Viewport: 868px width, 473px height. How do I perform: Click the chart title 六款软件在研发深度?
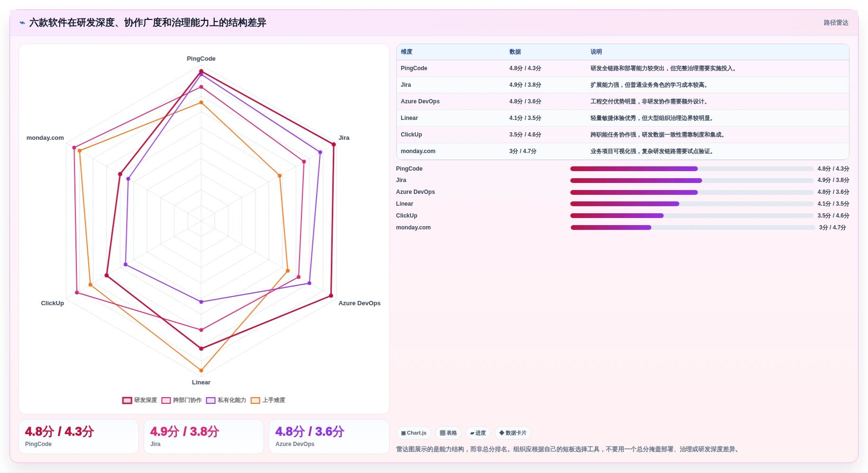(147, 23)
